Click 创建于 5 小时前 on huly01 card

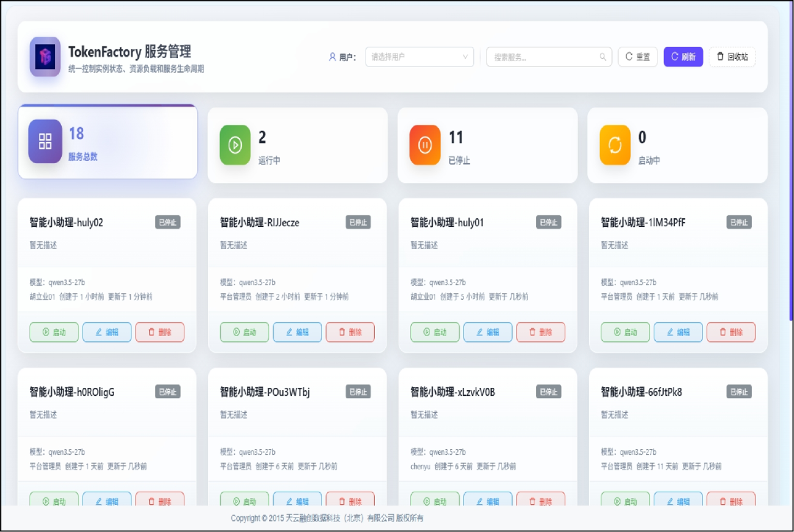pyautogui.click(x=462, y=297)
